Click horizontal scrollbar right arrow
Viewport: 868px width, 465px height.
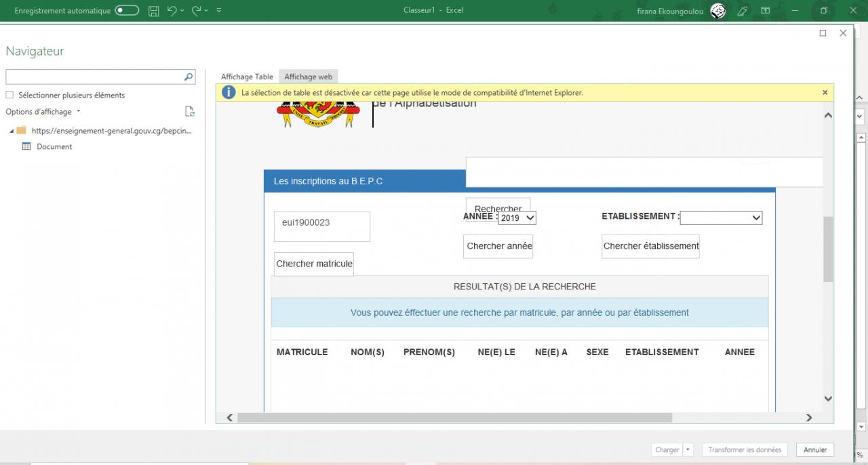tap(809, 418)
